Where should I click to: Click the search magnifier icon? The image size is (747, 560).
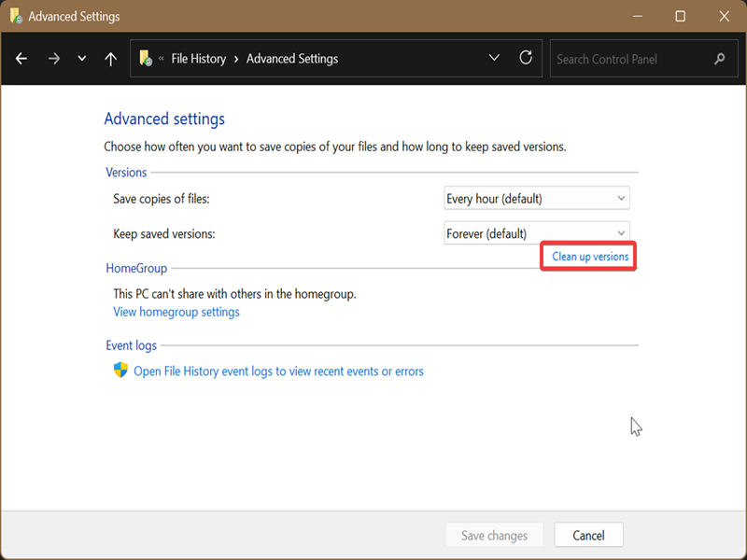[719, 59]
